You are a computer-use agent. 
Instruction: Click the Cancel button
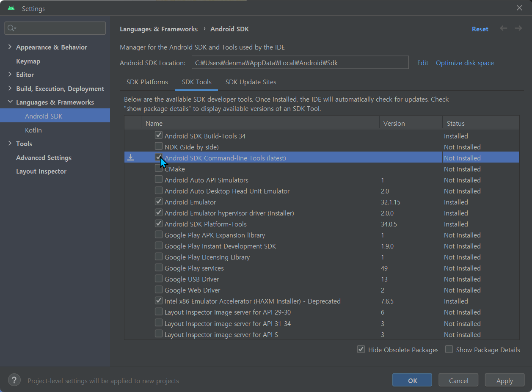pos(458,380)
